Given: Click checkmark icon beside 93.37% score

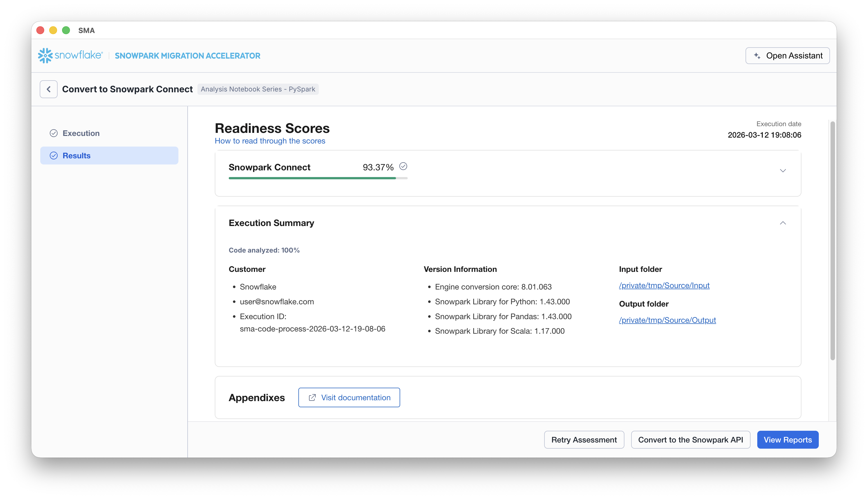Looking at the screenshot, I should click(403, 166).
